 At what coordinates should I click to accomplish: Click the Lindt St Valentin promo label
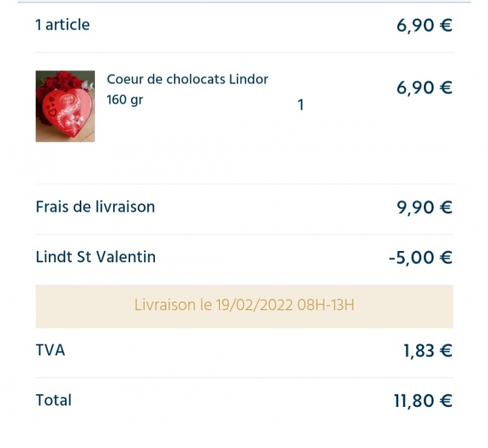click(96, 257)
